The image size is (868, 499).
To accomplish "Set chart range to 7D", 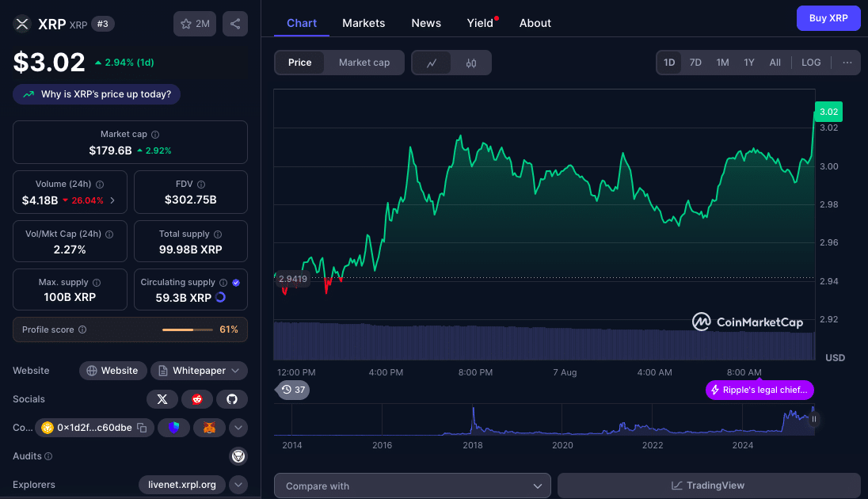I will pos(695,63).
